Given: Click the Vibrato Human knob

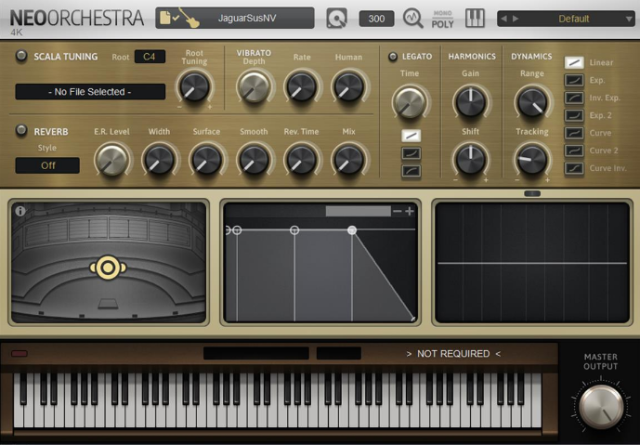Looking at the screenshot, I should coord(349,87).
